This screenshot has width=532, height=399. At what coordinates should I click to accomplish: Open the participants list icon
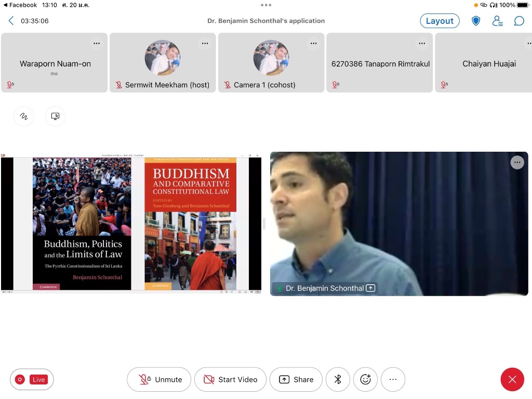(x=497, y=21)
